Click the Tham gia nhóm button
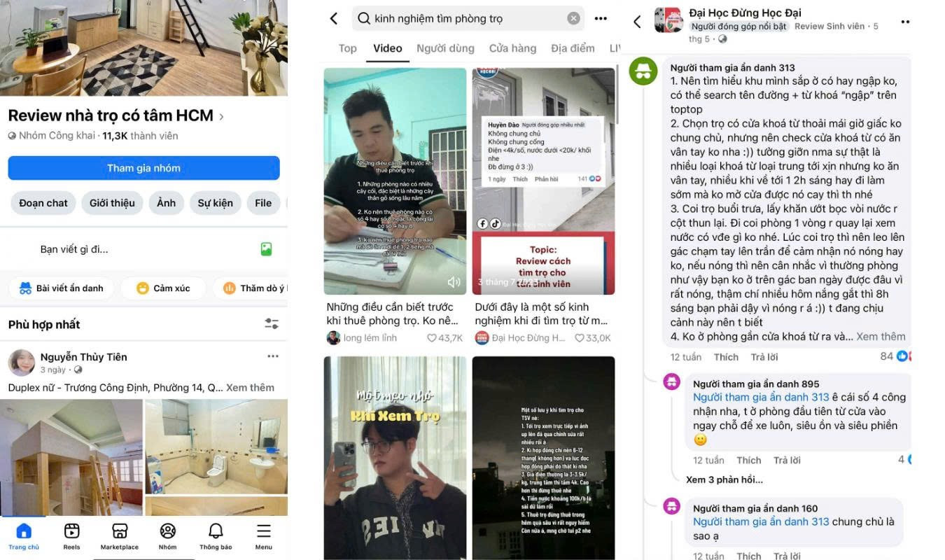 (x=143, y=168)
